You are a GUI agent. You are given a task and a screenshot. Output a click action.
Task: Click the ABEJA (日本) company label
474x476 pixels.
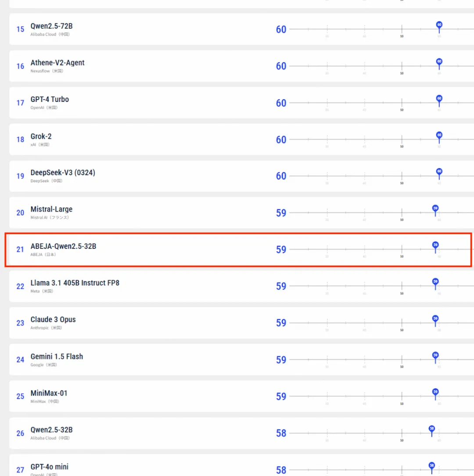43,255
